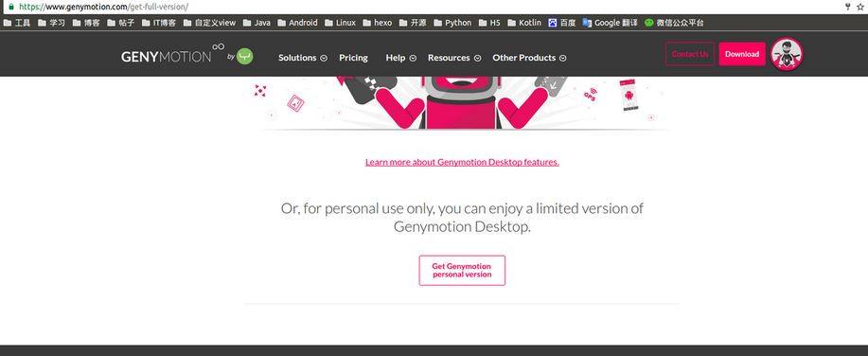Open the 博客 bookmark folder
The width and height of the screenshot is (868, 356).
click(86, 23)
